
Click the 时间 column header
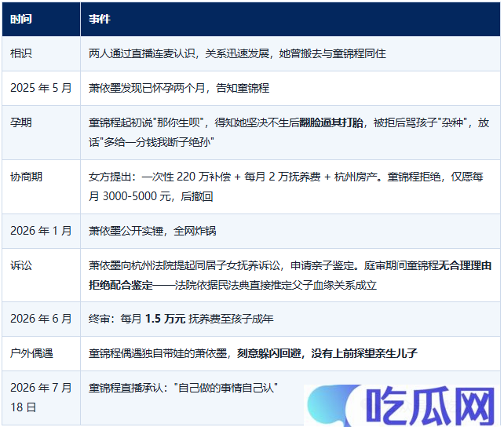coord(41,19)
